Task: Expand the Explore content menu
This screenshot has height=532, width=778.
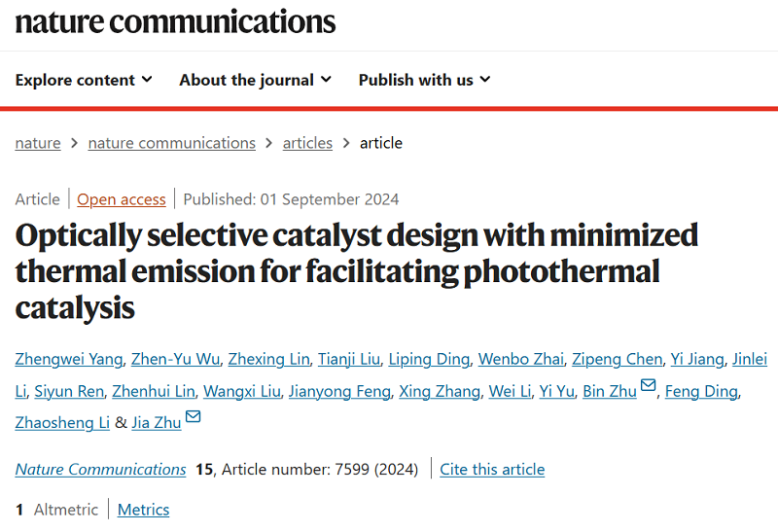Action: (84, 80)
